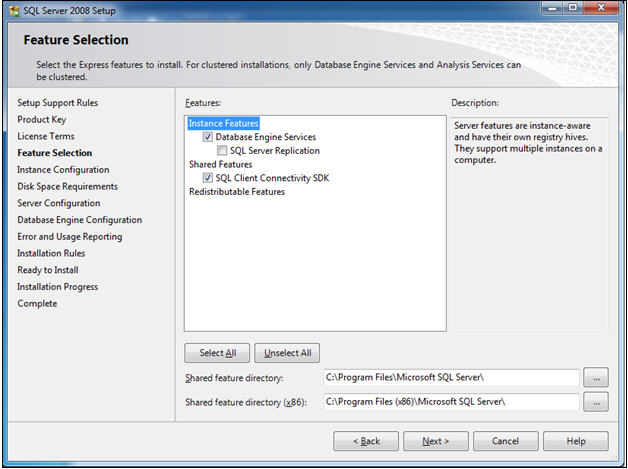This screenshot has height=469, width=628.
Task: Select the Shared Features tree node
Action: click(x=220, y=165)
